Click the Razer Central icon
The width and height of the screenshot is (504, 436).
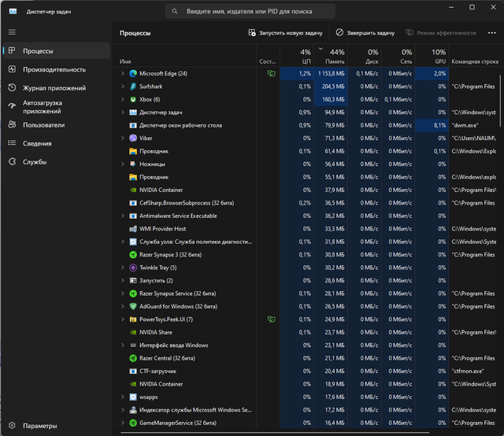pos(133,358)
